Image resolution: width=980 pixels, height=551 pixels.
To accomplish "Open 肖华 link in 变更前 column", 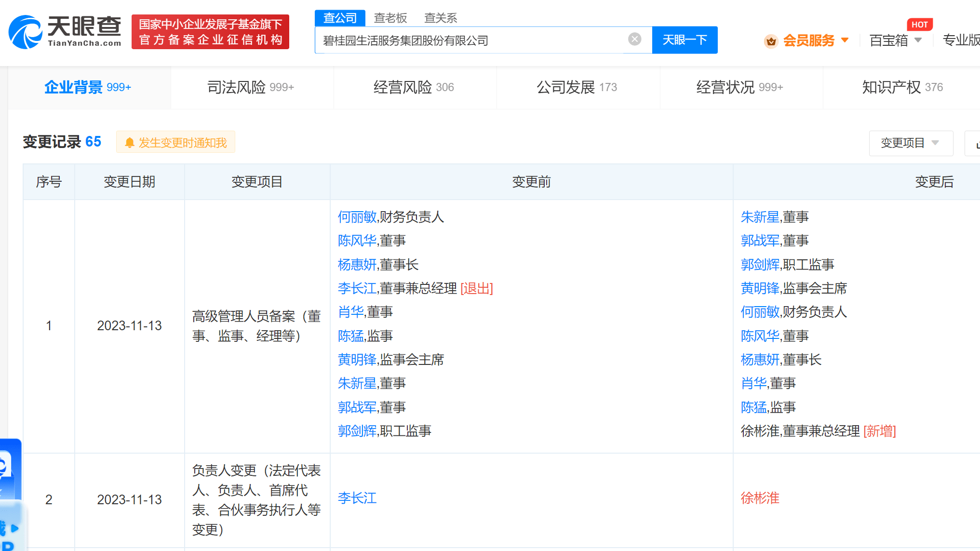I will point(350,312).
